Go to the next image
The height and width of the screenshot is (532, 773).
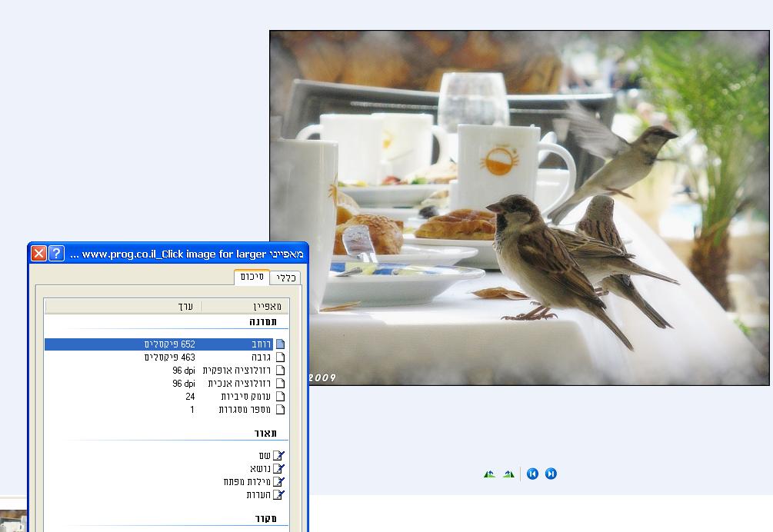point(551,474)
